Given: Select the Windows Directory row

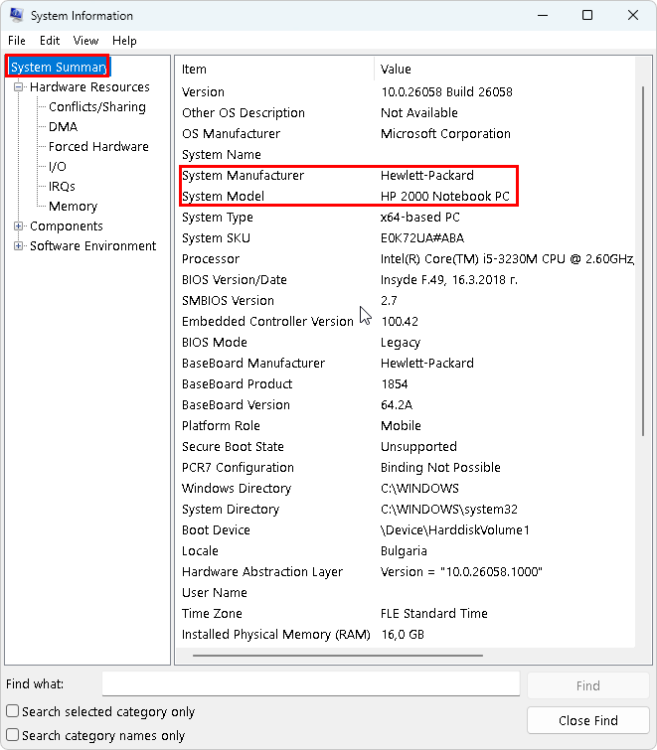Looking at the screenshot, I should [405, 488].
